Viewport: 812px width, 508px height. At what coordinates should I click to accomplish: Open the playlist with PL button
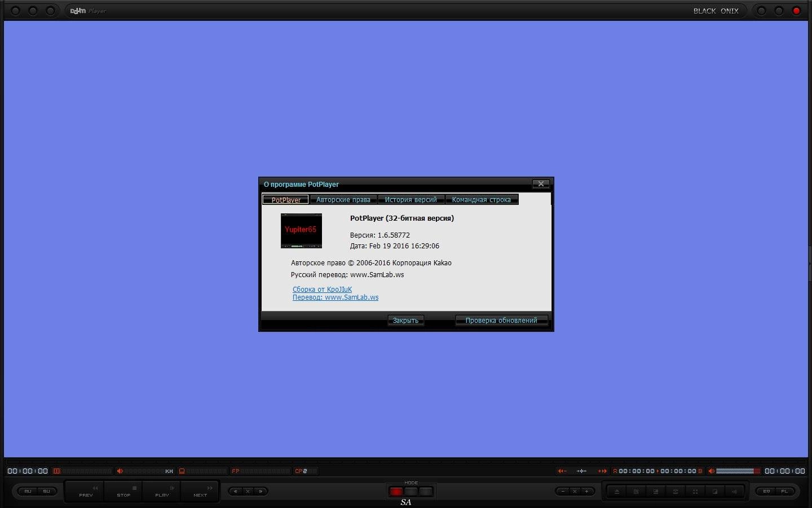tap(784, 491)
